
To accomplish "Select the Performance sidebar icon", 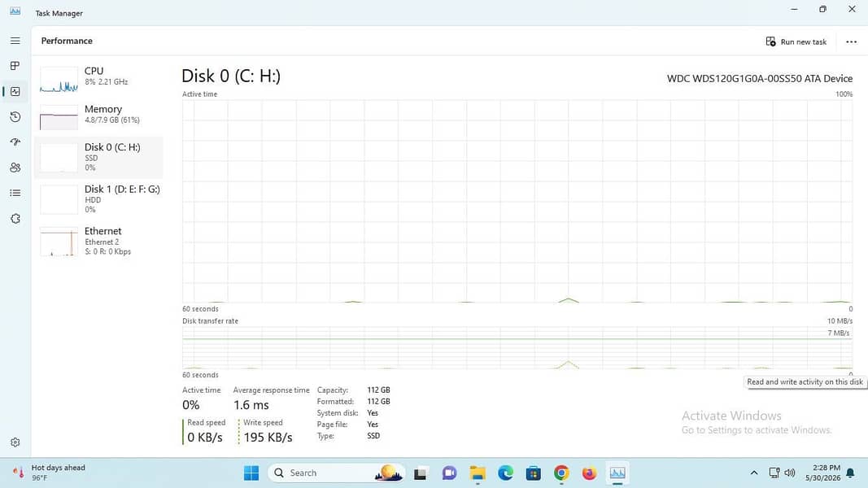I will click(15, 91).
